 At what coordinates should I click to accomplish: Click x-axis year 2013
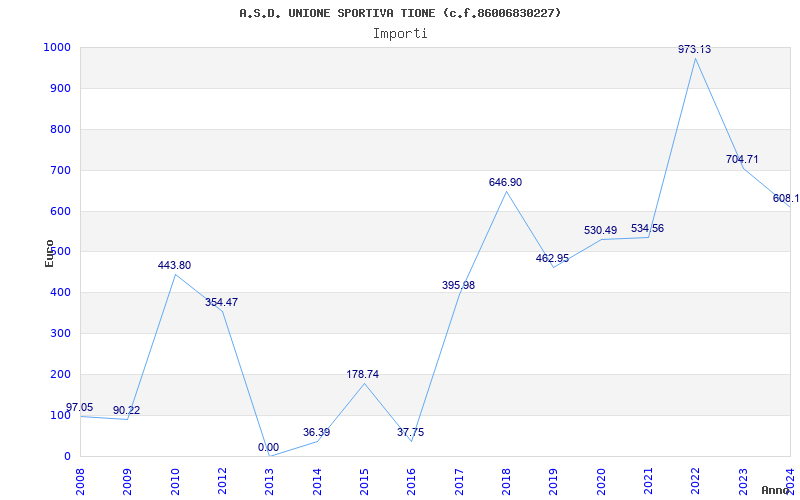[269, 482]
